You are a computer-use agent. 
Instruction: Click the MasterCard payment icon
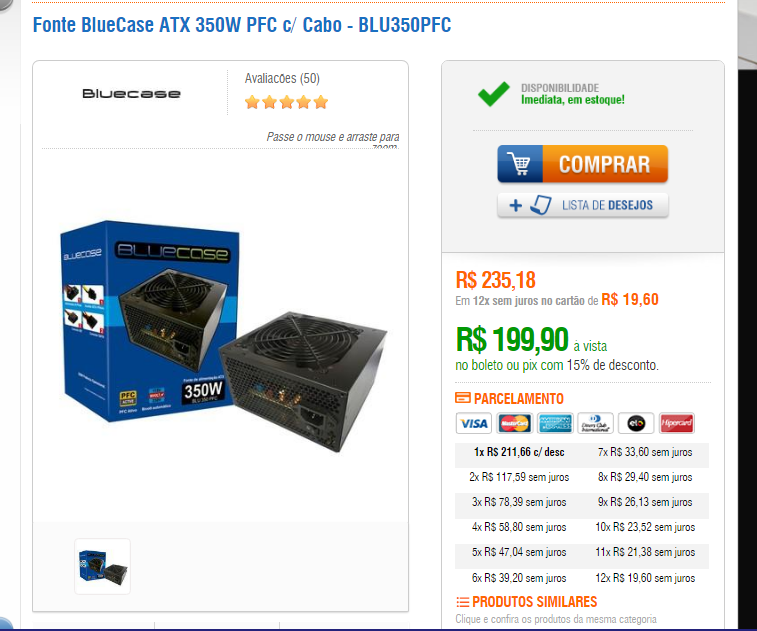coord(515,423)
